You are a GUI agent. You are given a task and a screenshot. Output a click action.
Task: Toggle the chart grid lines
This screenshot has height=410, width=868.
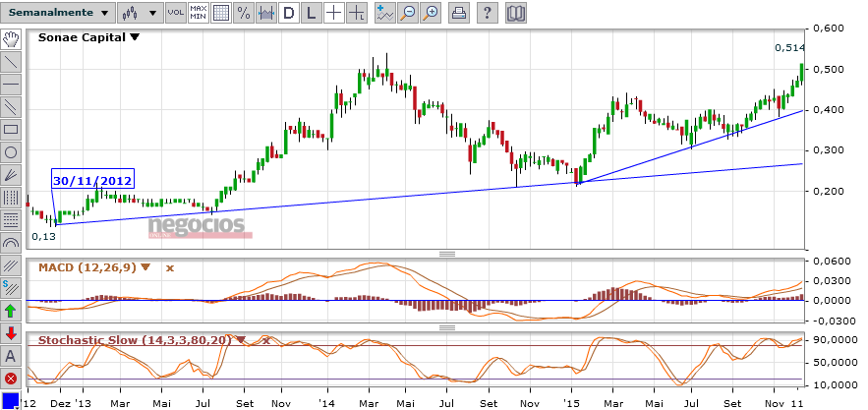(221, 13)
